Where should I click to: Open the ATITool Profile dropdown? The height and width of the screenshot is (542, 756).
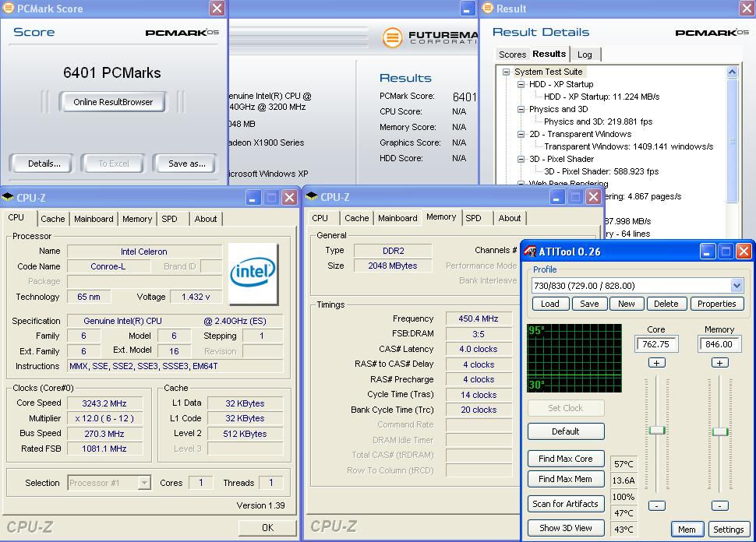[737, 286]
